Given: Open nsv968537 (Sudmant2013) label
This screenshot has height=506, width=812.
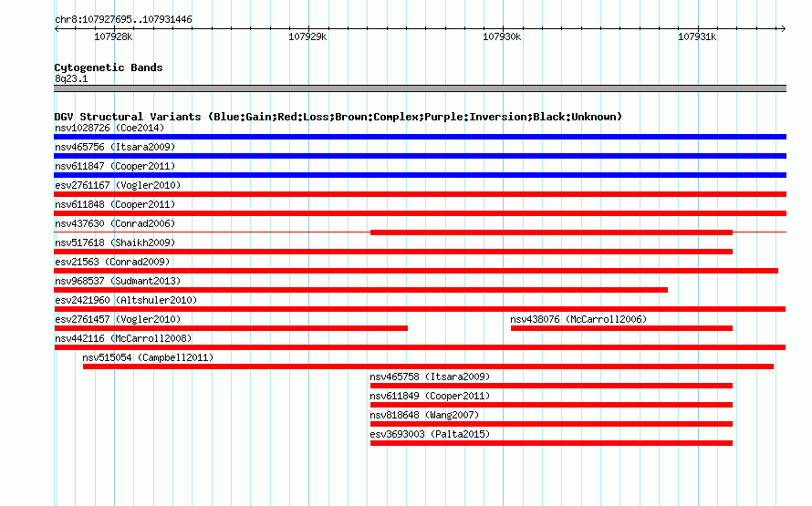Looking at the screenshot, I should (118, 281).
